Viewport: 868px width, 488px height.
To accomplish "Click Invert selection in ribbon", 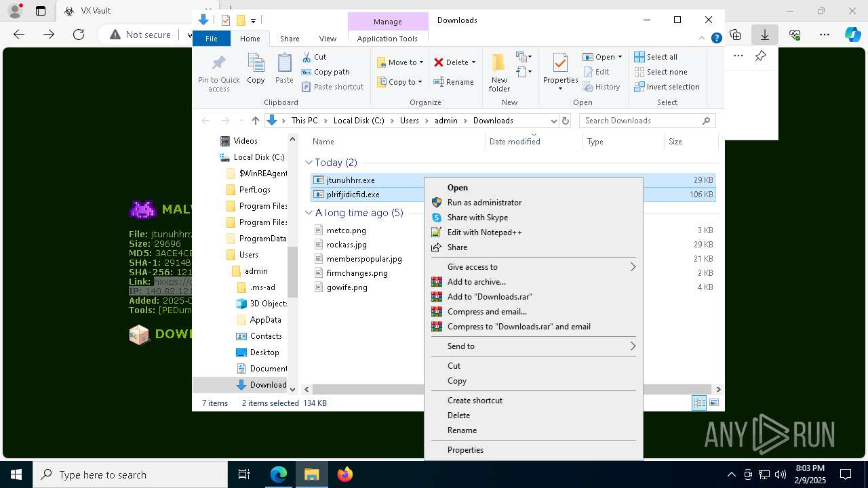I will click(667, 87).
